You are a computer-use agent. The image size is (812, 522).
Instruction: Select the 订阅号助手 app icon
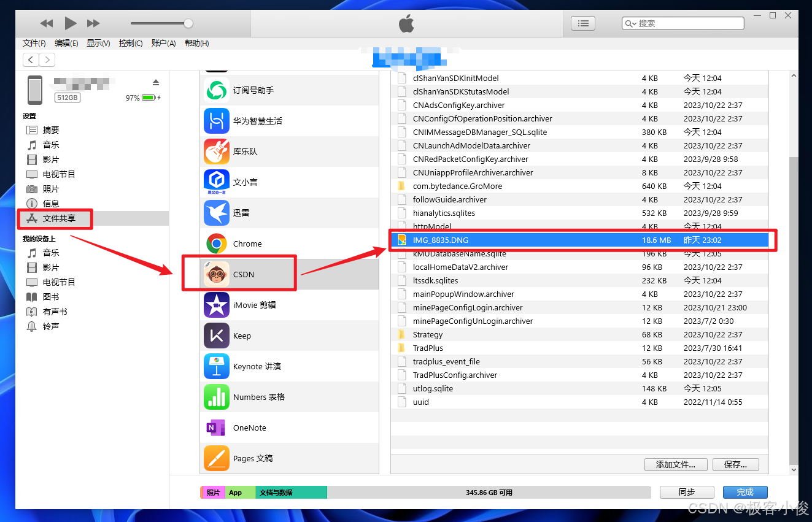point(217,90)
